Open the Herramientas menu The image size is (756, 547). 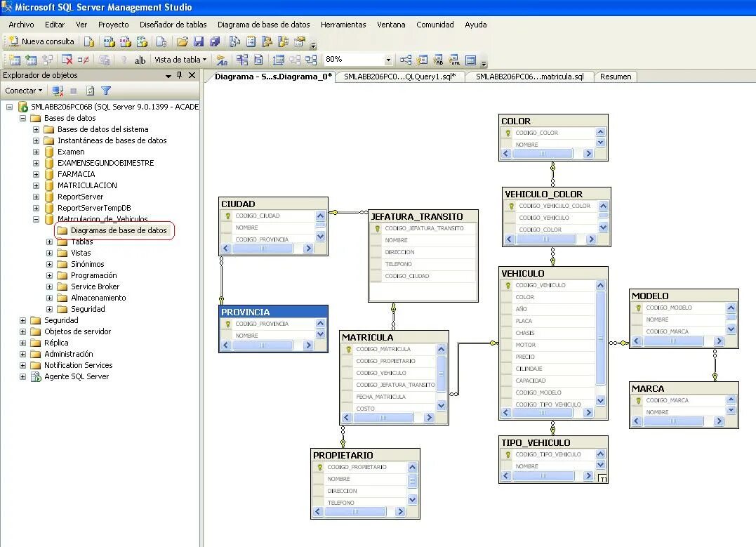click(x=343, y=25)
